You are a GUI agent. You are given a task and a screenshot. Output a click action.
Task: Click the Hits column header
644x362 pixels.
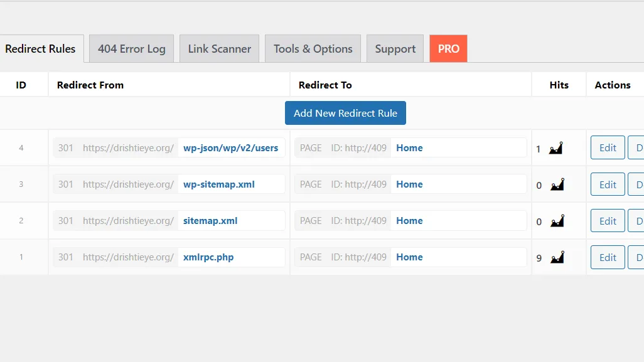point(559,85)
